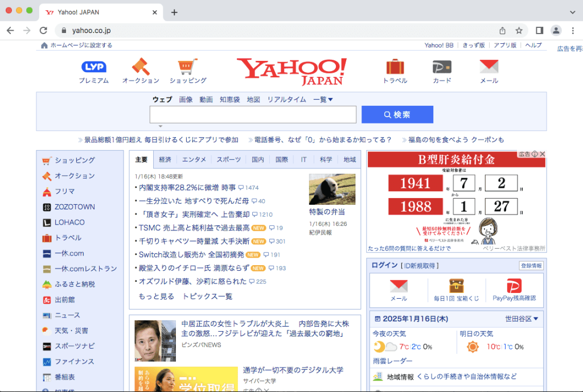
Task: Select the リアルタイム search type
Action: coord(287,100)
